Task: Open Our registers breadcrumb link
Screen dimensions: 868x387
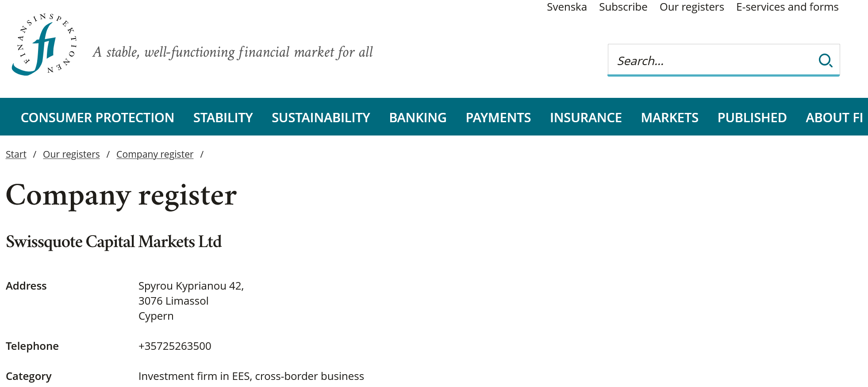Action: pos(71,154)
